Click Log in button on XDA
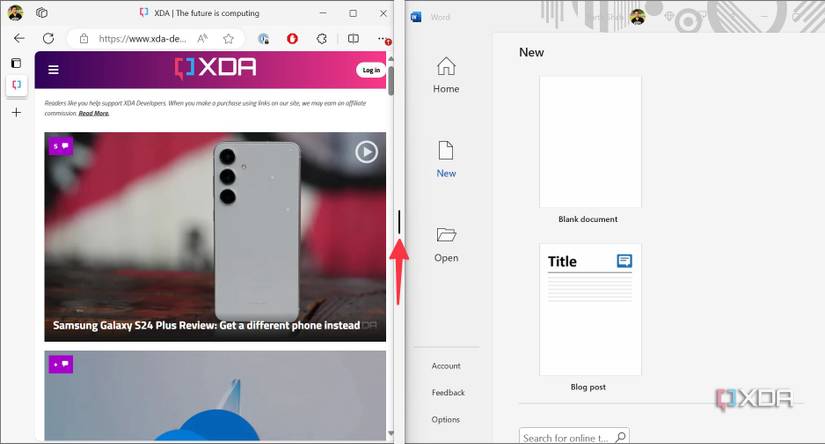This screenshot has height=444, width=825. click(x=371, y=70)
